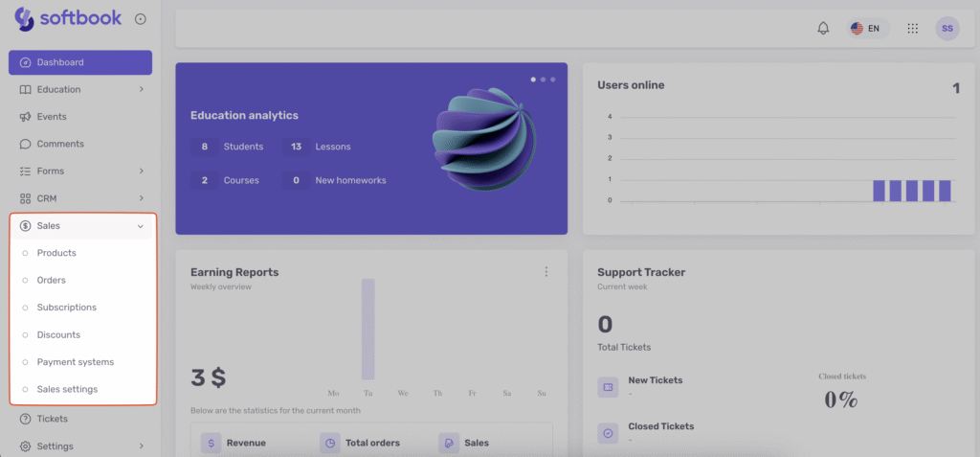This screenshot has height=457, width=980.
Task: Click the Sales PayPal-style icon
Action: coord(449,443)
